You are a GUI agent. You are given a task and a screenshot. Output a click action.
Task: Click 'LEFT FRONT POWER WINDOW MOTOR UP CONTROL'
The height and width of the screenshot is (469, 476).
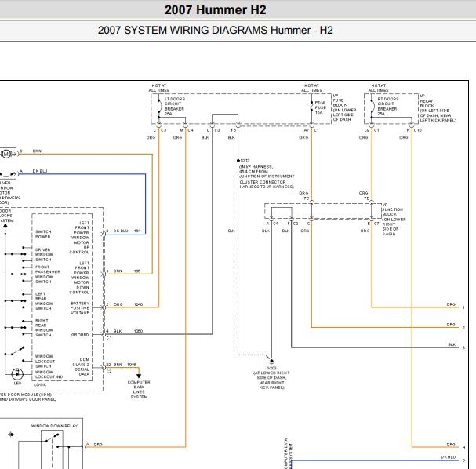[x=80, y=238]
